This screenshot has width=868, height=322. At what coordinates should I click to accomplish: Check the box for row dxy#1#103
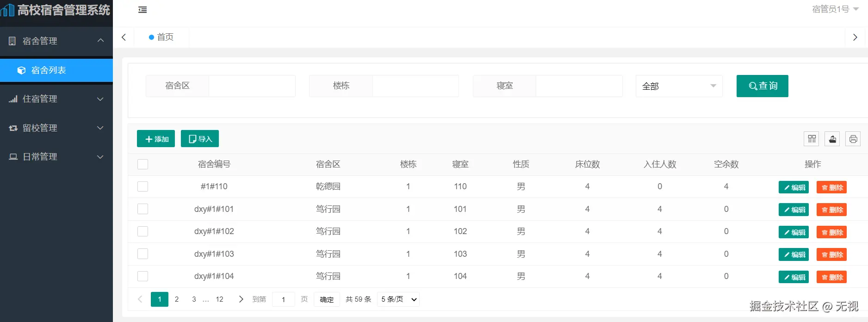coord(143,254)
